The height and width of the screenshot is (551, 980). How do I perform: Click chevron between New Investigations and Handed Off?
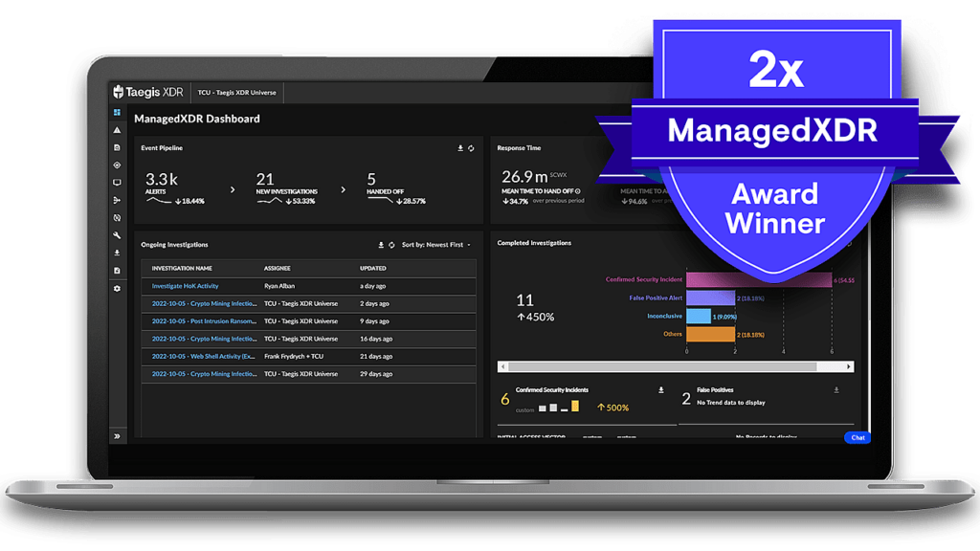[x=344, y=189]
